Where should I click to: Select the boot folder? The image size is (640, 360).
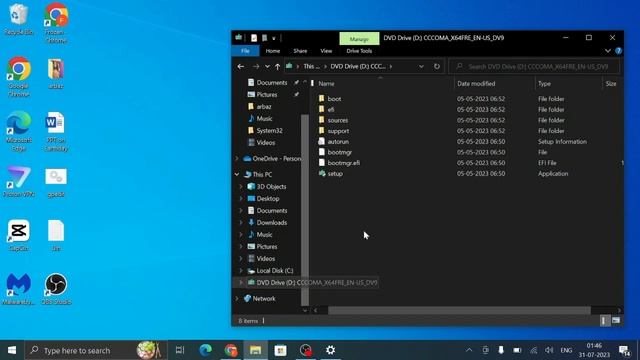coord(334,99)
